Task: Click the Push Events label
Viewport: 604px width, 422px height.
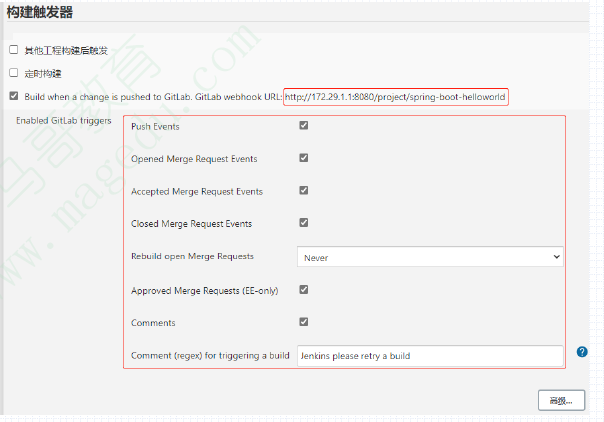Action: click(x=155, y=127)
